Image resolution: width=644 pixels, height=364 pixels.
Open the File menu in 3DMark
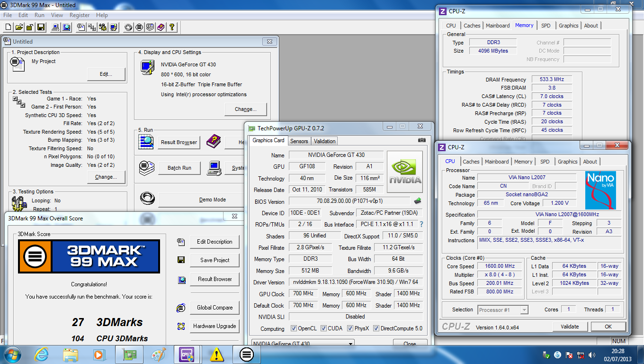[8, 15]
